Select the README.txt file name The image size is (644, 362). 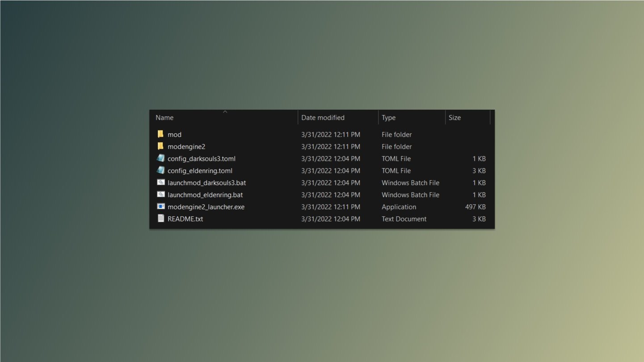(x=185, y=219)
